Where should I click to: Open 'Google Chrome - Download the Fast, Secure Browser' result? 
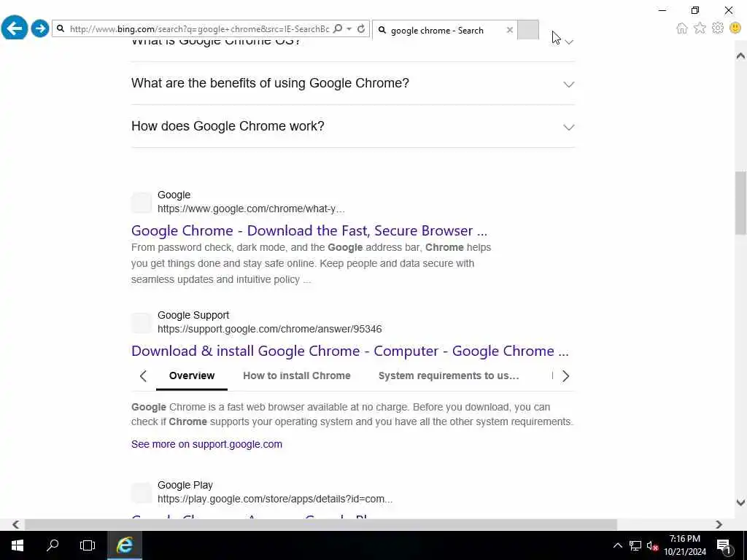(309, 230)
